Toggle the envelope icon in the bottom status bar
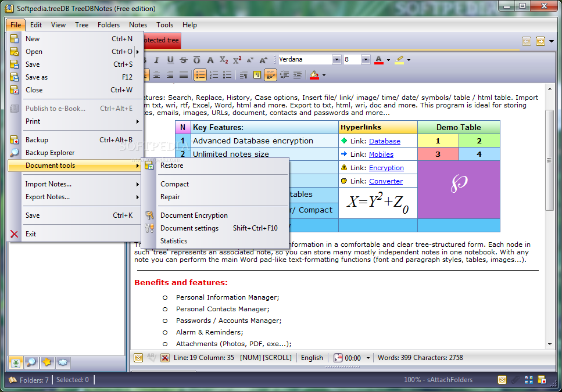The width and height of the screenshot is (562, 392). point(502,380)
